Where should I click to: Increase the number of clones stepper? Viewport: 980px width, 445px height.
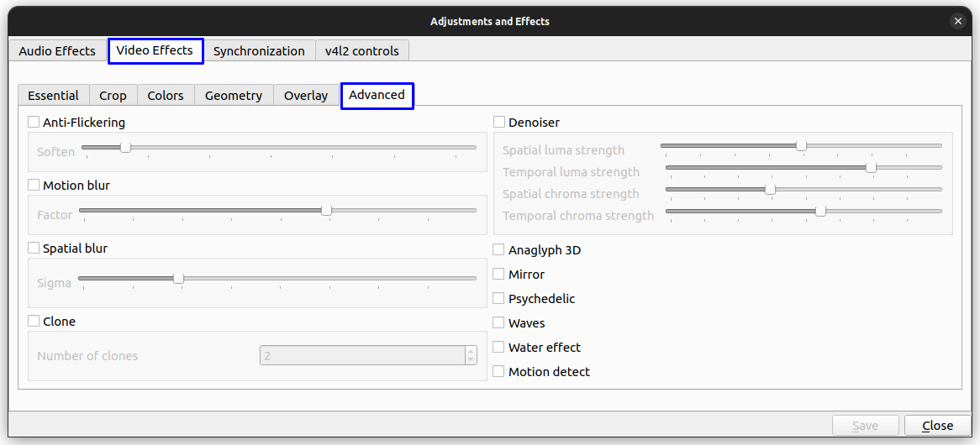pos(471,351)
